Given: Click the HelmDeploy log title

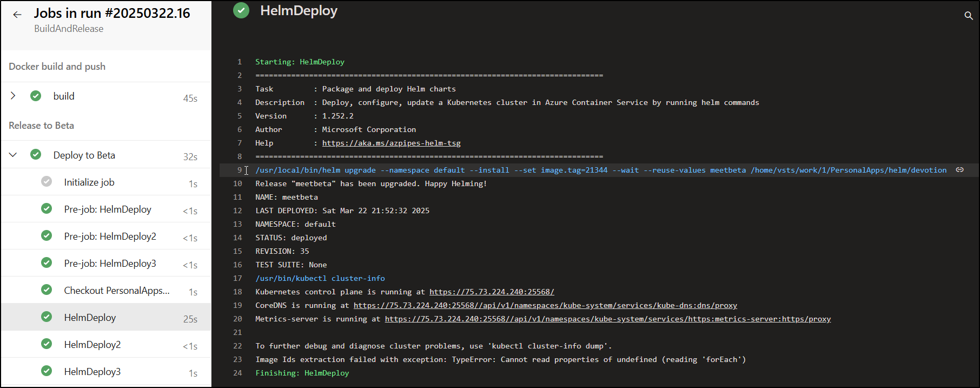Looking at the screenshot, I should pyautogui.click(x=299, y=11).
